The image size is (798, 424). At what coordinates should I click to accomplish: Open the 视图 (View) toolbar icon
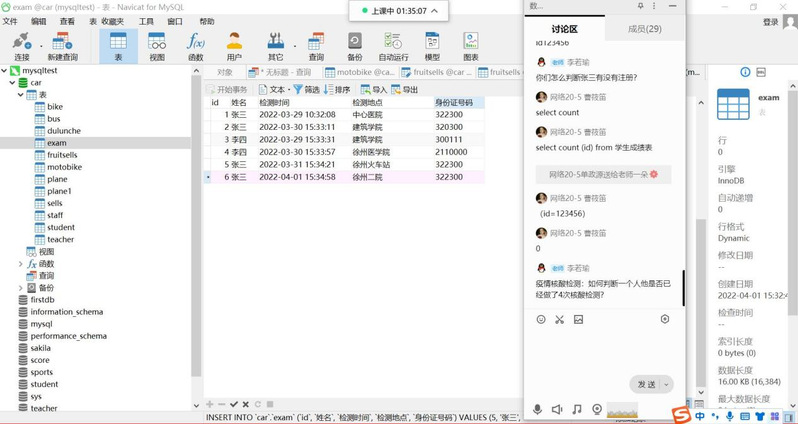157,46
